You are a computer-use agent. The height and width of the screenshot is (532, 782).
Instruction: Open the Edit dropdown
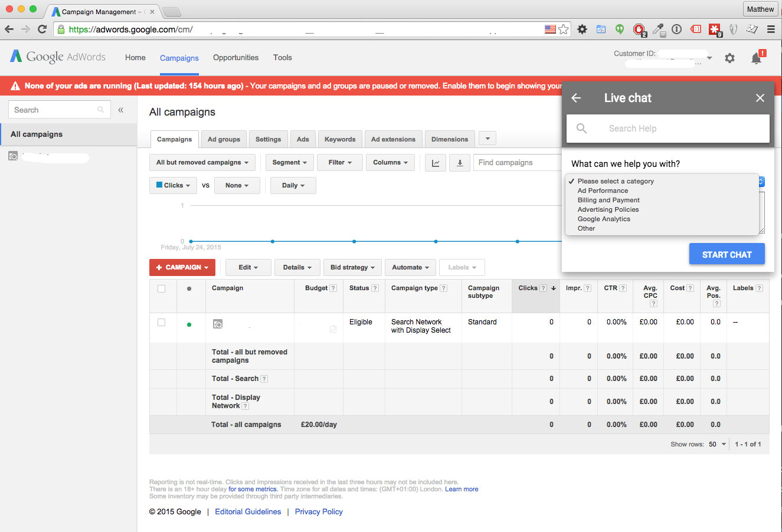(248, 268)
